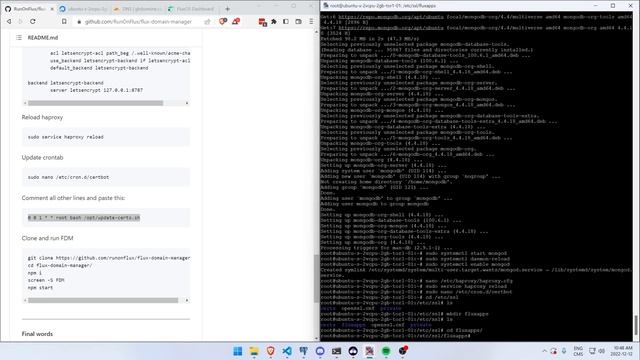Open the black cloud icon app in taskbar
The width and height of the screenshot is (640, 360).
(353, 351)
